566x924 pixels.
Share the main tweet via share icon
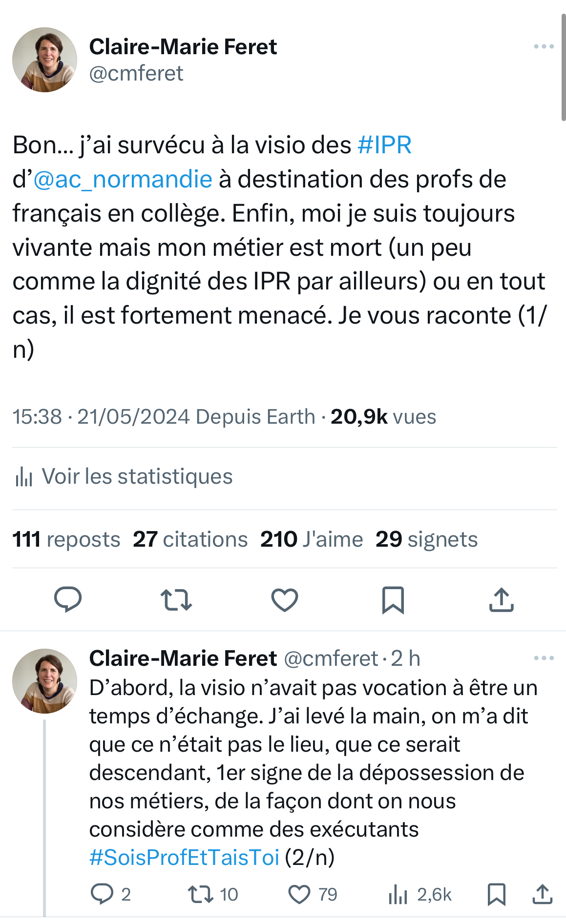502,599
